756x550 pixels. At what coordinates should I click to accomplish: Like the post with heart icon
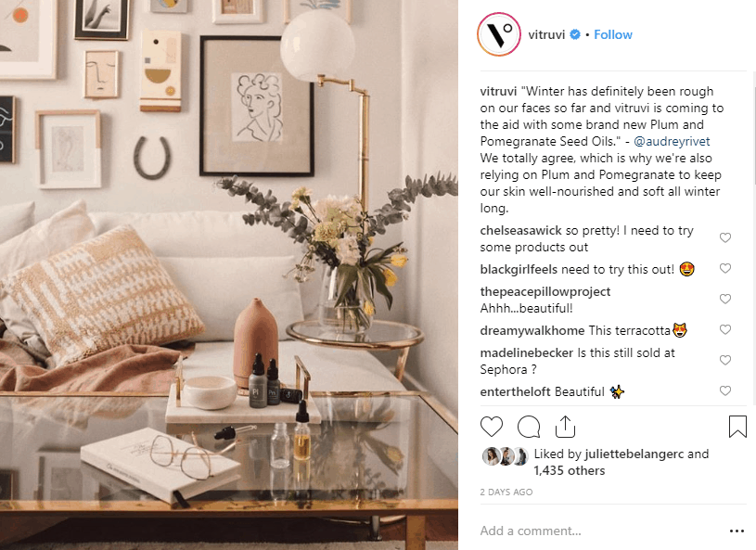(492, 427)
